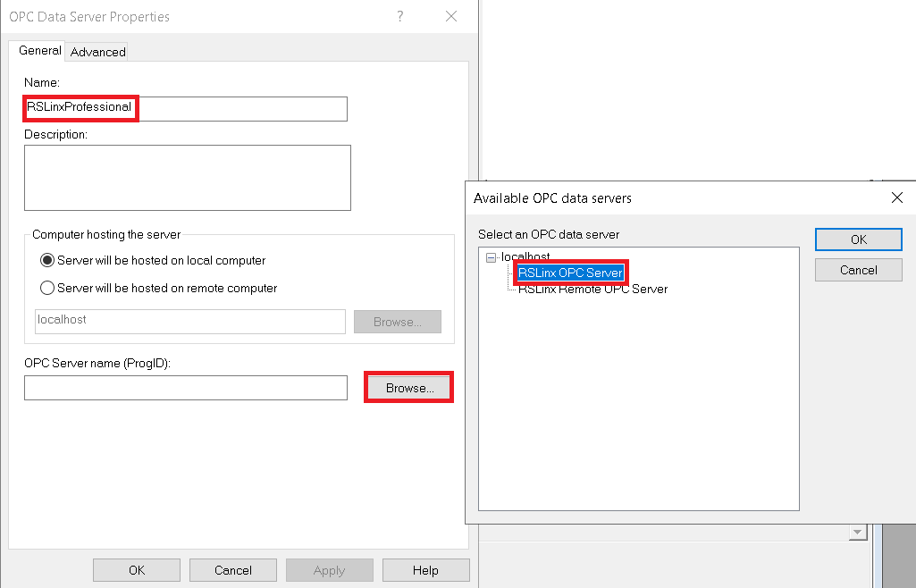This screenshot has width=916, height=588.
Task: Click the localhost computer name field
Action: point(190,322)
